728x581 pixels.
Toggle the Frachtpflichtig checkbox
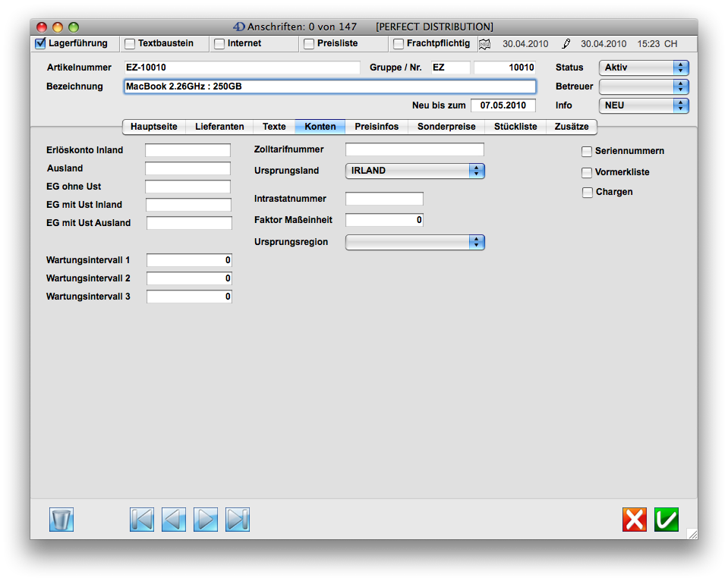(399, 44)
